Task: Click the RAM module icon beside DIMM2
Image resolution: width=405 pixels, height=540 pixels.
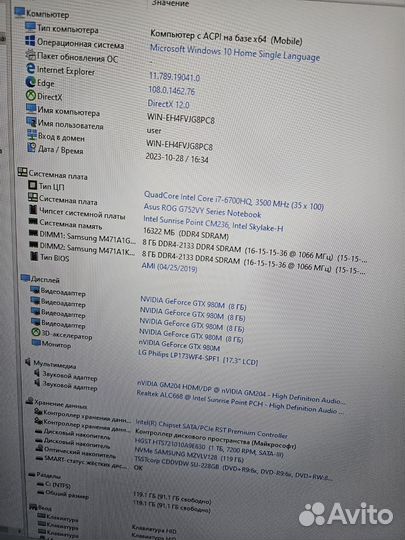Action: [x=34, y=245]
